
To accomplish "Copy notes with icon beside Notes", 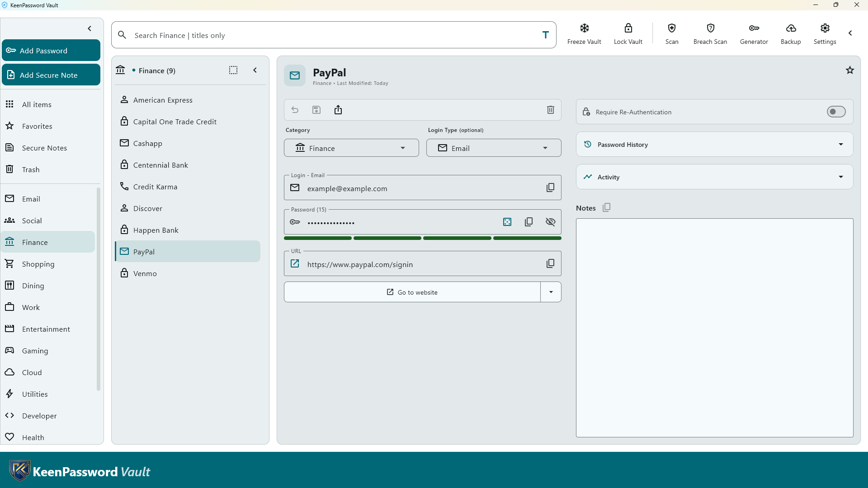I will click(x=607, y=207).
